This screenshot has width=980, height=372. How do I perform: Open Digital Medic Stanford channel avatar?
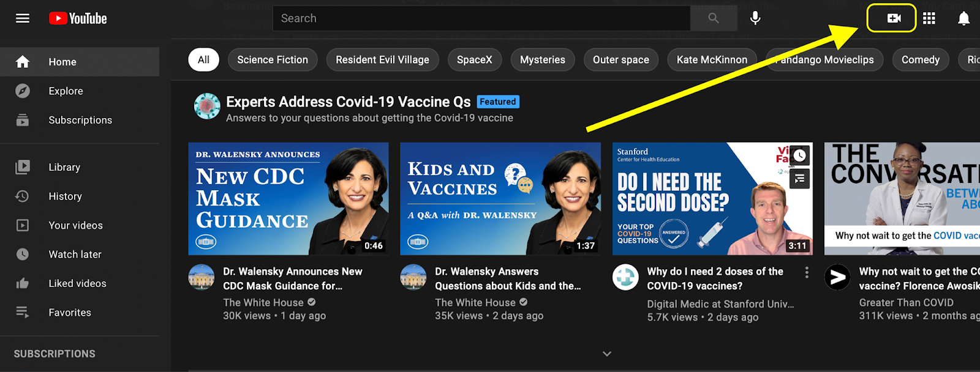[x=625, y=277]
